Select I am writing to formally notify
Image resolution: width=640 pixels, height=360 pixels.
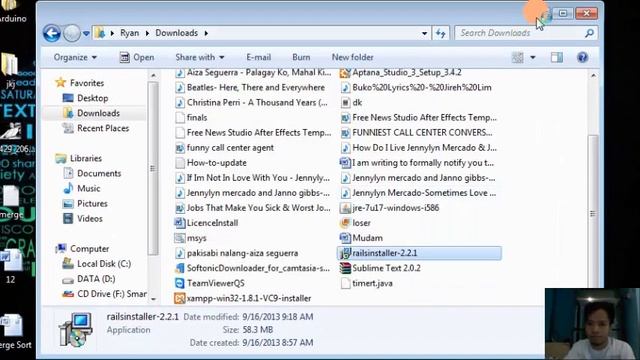point(423,163)
